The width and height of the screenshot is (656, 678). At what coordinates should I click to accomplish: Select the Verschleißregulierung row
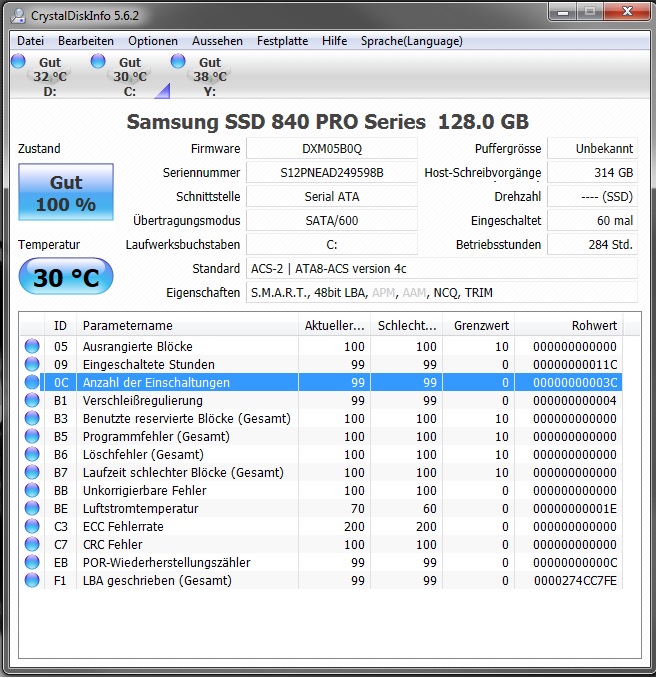point(321,400)
